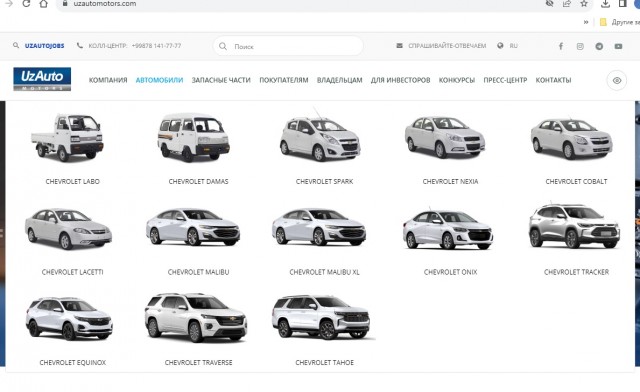The height and width of the screenshot is (392, 640).
Task: Click the Chevrolet Tracker label
Action: click(x=576, y=272)
